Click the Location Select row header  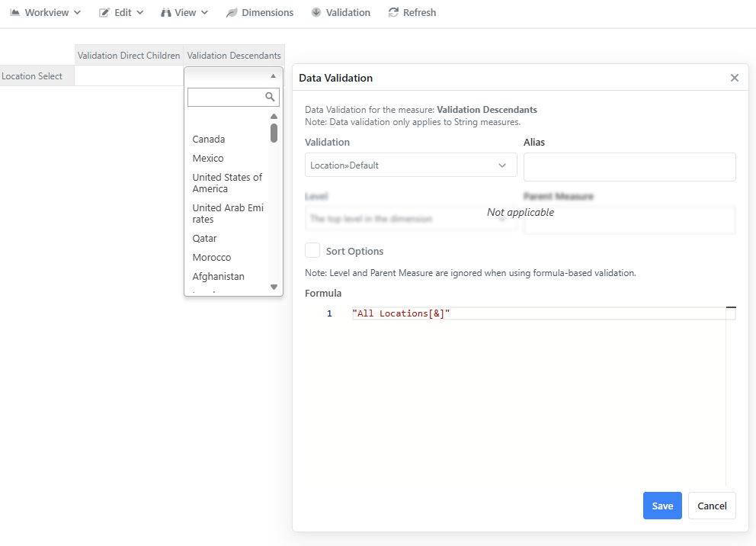point(37,76)
